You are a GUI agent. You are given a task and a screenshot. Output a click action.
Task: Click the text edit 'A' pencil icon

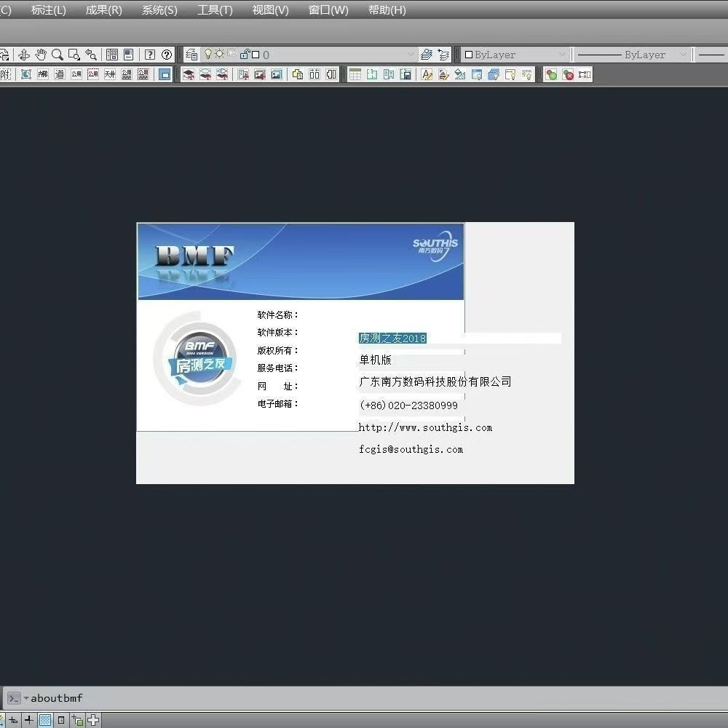tap(427, 74)
